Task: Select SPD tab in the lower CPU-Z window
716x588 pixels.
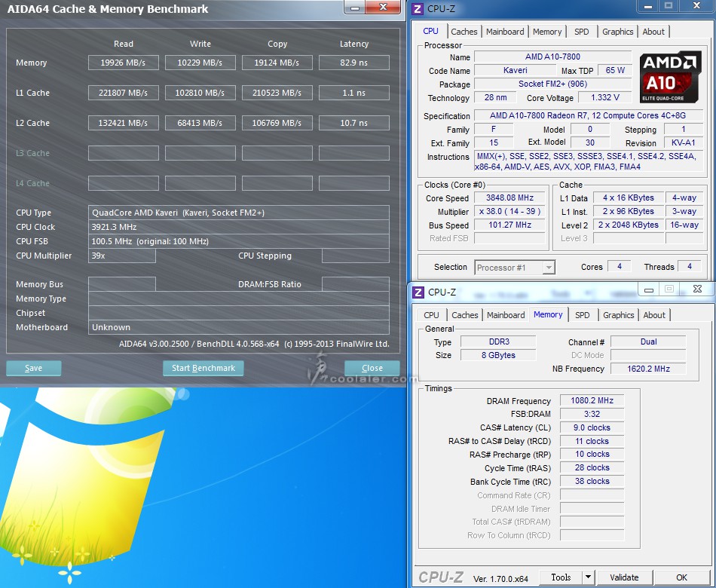Action: pyautogui.click(x=583, y=315)
